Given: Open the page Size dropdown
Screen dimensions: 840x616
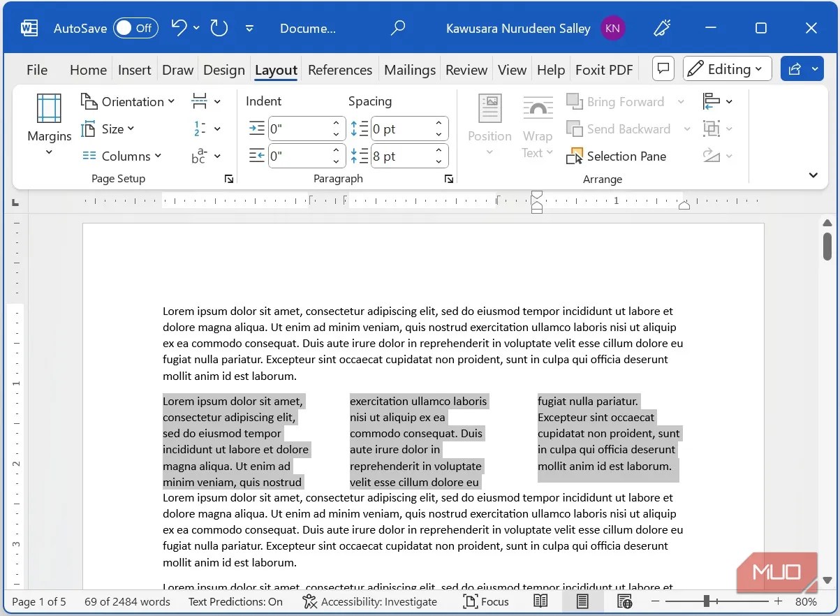Looking at the screenshot, I should [108, 129].
